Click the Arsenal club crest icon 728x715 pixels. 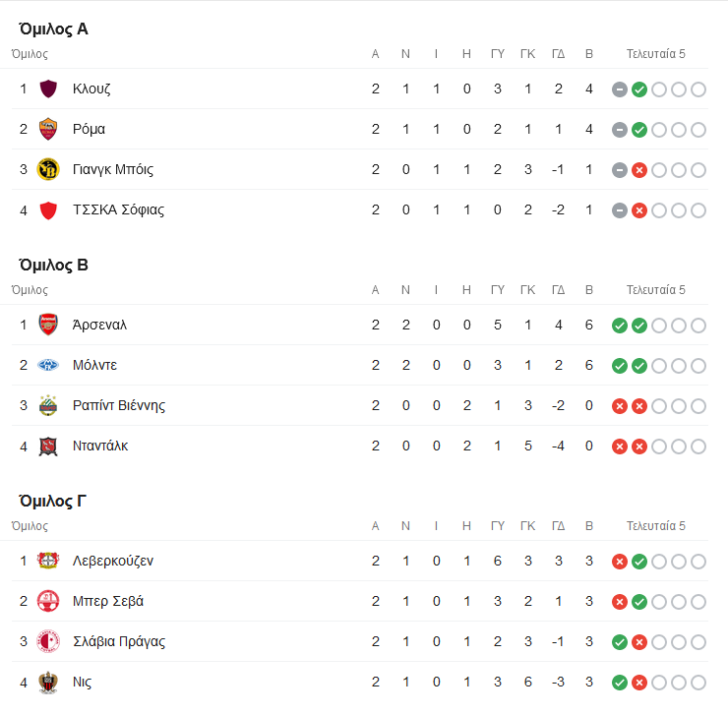point(48,325)
